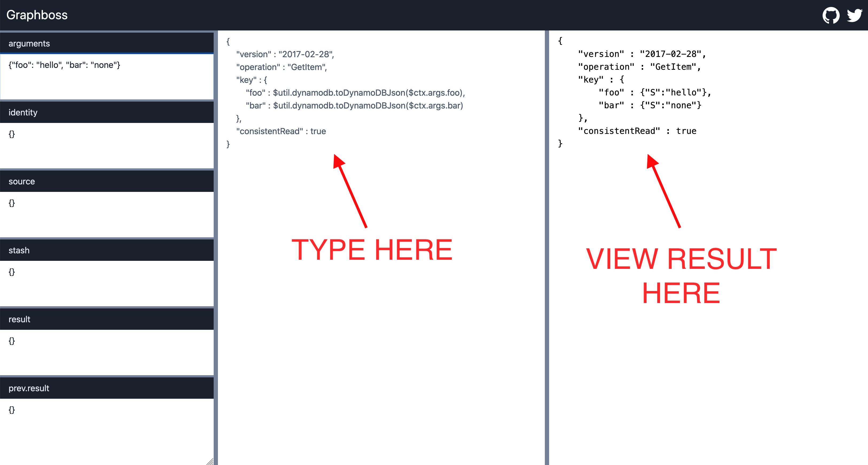The width and height of the screenshot is (868, 465).
Task: Select the arguments section header
Action: click(x=107, y=44)
